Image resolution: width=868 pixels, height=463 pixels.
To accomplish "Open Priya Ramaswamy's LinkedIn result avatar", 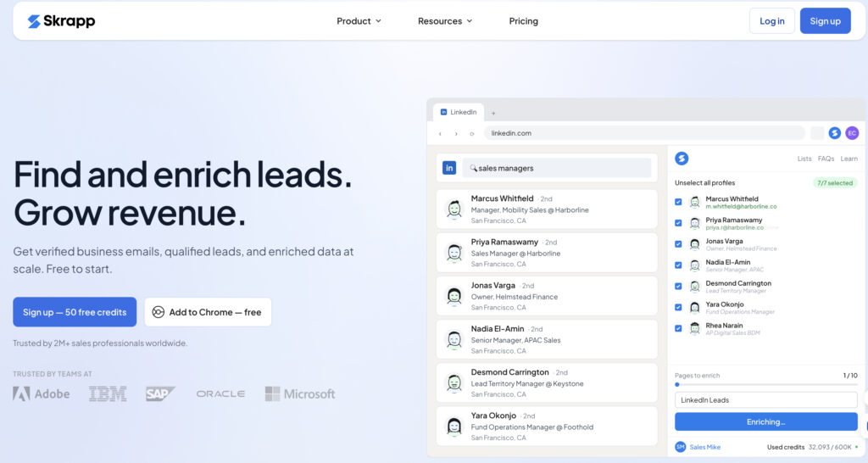I will [x=454, y=253].
